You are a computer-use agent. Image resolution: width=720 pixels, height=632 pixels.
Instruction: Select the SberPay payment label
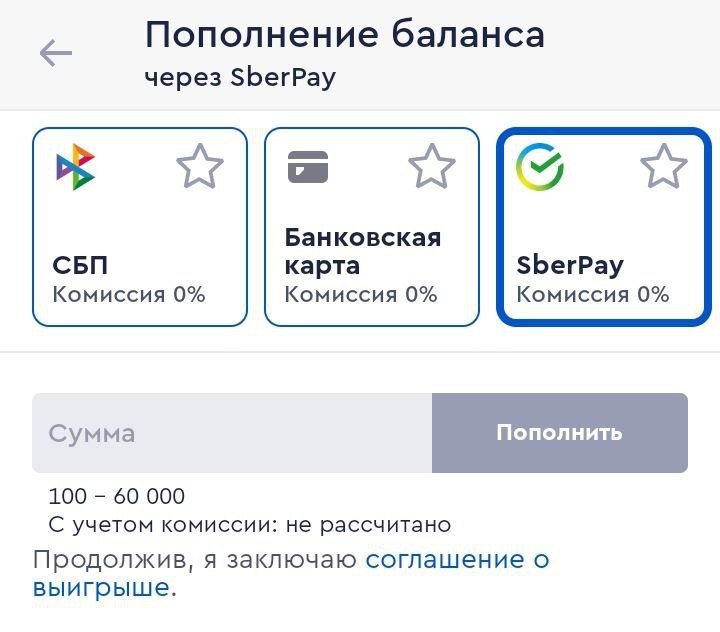click(x=570, y=265)
